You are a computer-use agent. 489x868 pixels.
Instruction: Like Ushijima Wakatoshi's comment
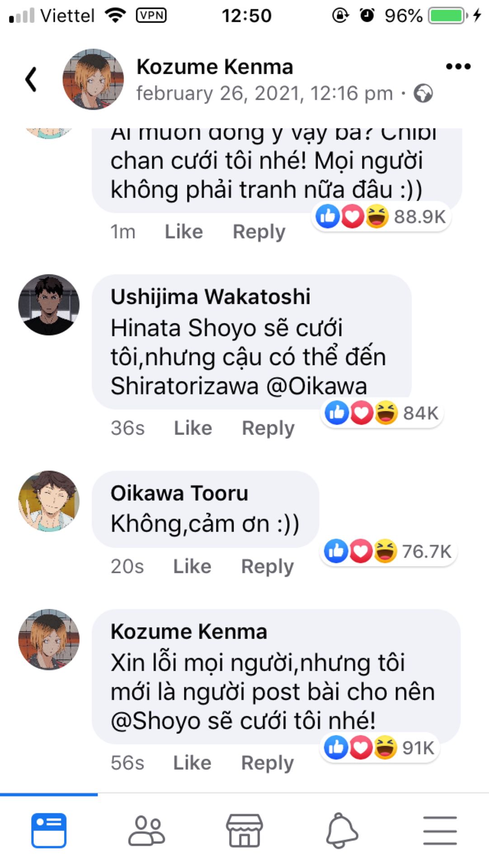tap(193, 428)
